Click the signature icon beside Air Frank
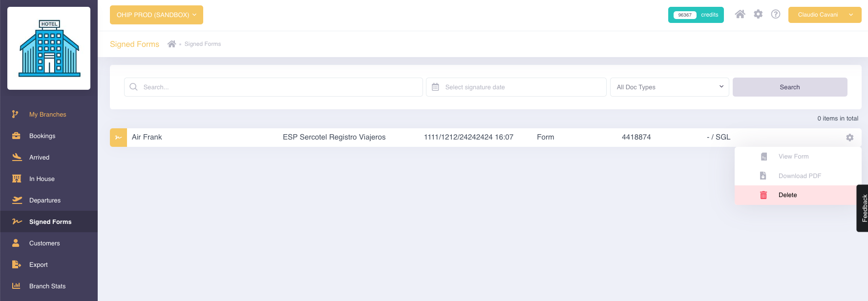Viewport: 868px width, 301px height. click(118, 138)
